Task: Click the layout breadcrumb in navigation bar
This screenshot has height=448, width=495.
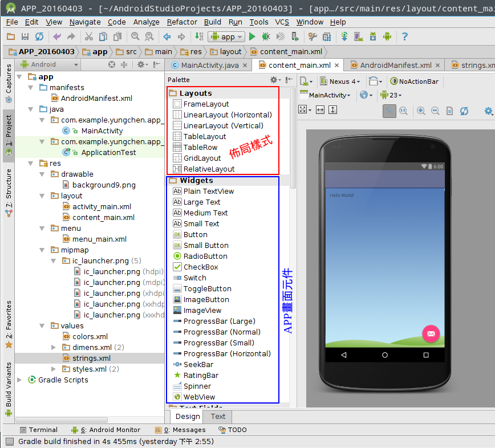Action: click(226, 52)
